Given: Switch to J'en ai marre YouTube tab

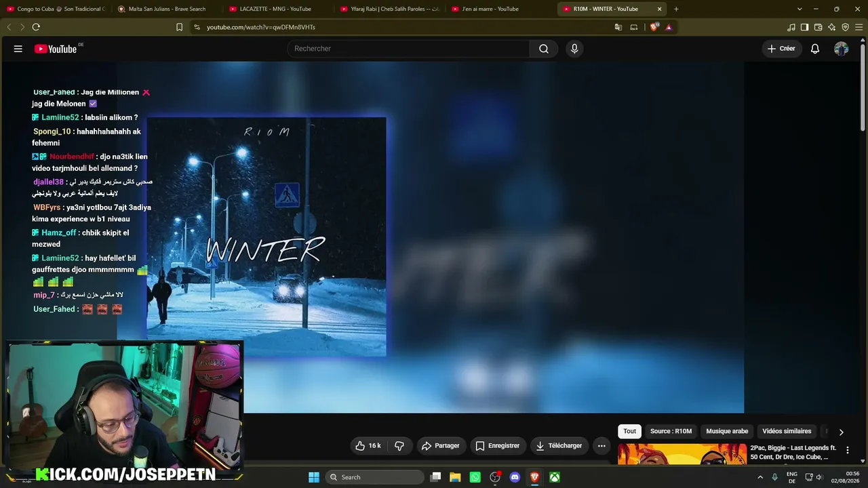Looking at the screenshot, I should click(x=500, y=9).
